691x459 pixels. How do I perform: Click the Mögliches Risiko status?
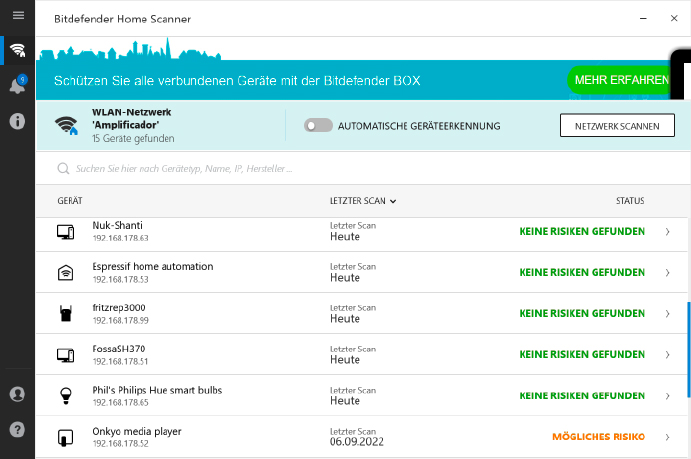click(x=598, y=437)
